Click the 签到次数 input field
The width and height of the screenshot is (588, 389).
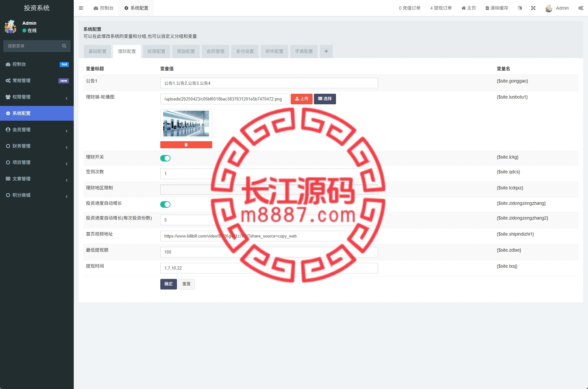click(x=269, y=174)
